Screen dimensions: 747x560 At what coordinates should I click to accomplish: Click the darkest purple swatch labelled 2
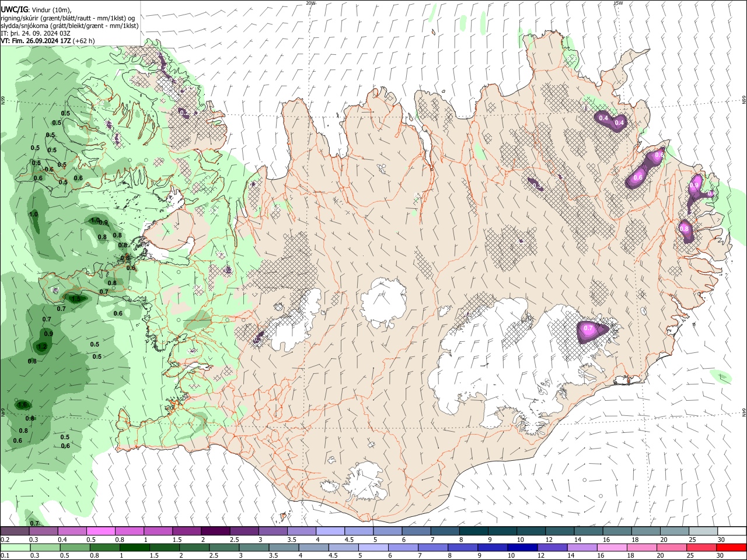pyautogui.click(x=215, y=531)
